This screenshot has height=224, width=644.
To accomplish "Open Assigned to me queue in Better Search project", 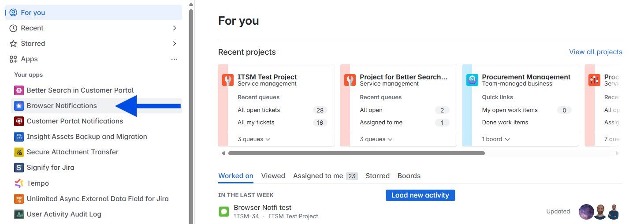I will (x=381, y=123).
